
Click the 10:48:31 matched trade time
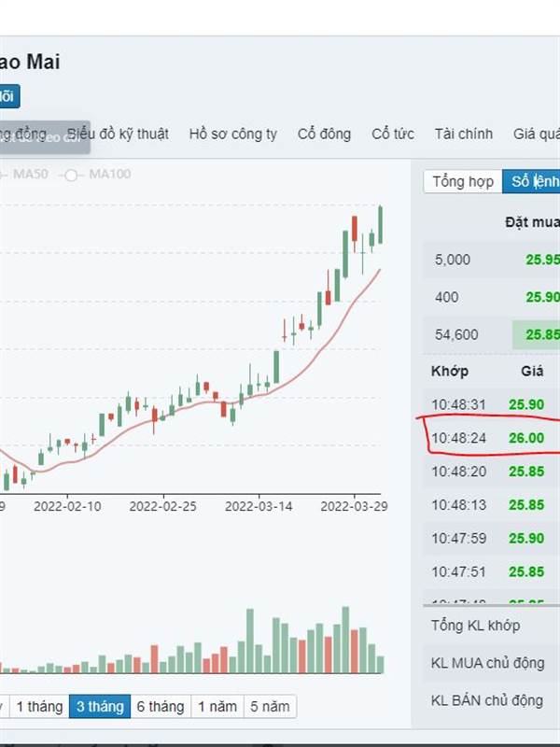(458, 404)
